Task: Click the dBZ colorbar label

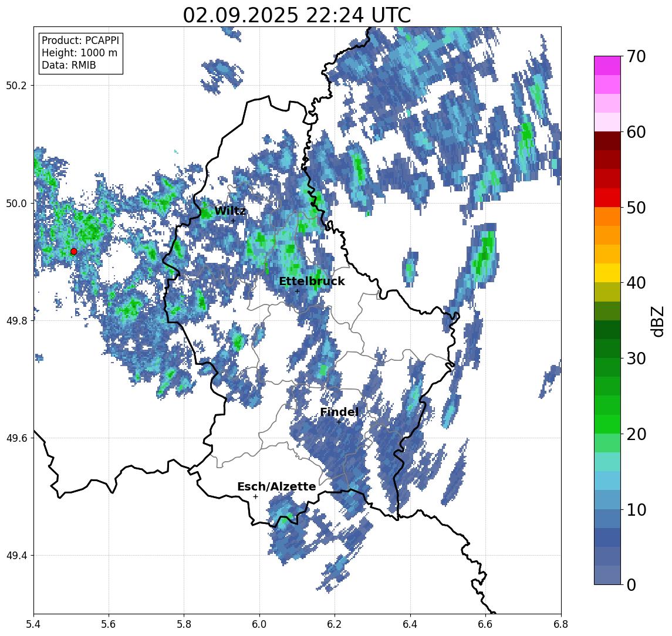Action: pyautogui.click(x=657, y=321)
